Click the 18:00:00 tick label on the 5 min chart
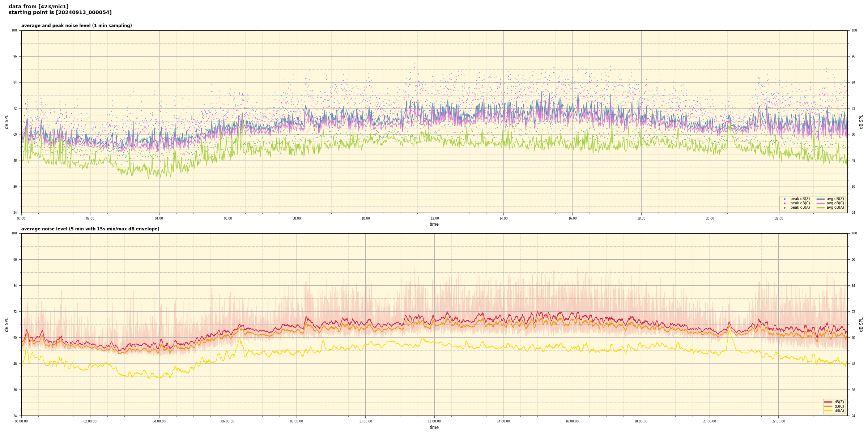Viewport: 868px width, 434px height. [641, 421]
